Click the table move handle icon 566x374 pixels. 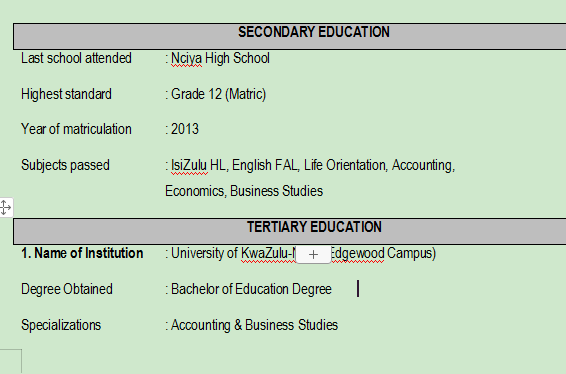[x=5, y=208]
